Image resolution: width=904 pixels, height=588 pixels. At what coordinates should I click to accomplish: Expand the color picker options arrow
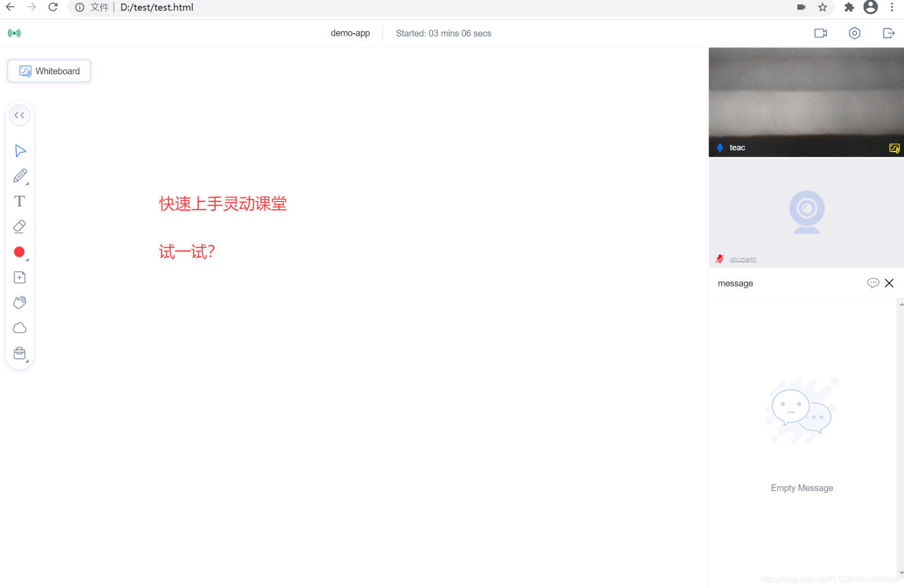27,260
